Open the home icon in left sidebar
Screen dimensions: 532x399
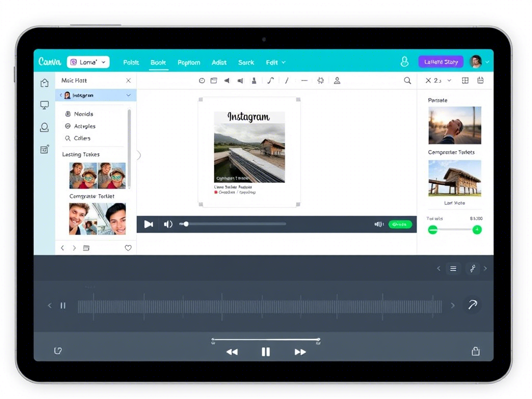pos(45,83)
